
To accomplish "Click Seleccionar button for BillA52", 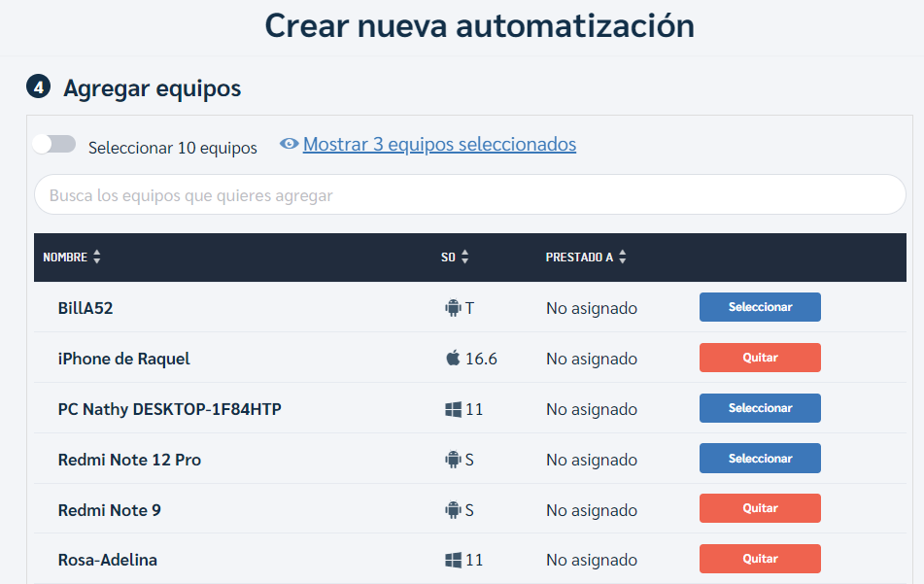I will pos(760,307).
